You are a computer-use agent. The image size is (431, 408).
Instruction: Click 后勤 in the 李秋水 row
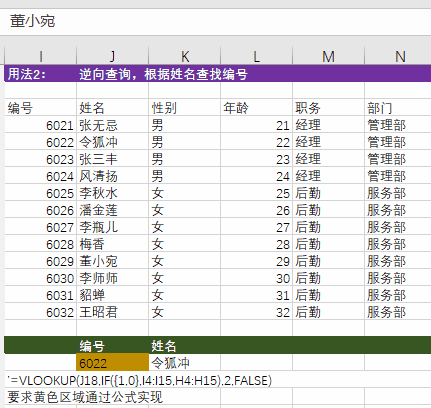coord(329,193)
